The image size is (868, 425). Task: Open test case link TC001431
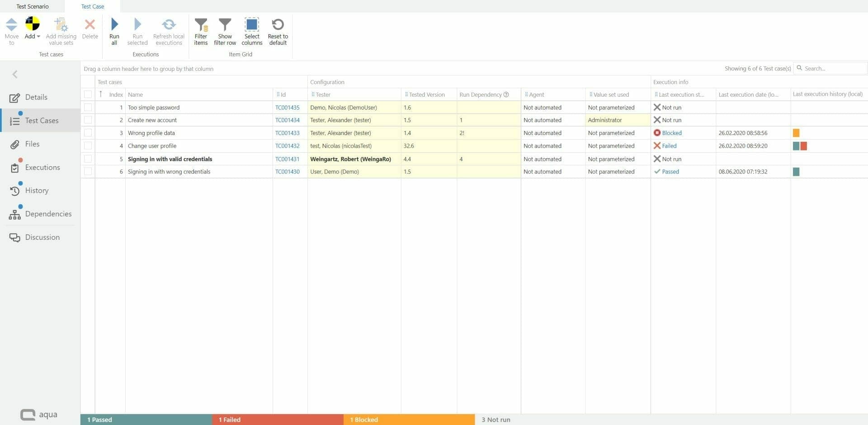pos(287,159)
